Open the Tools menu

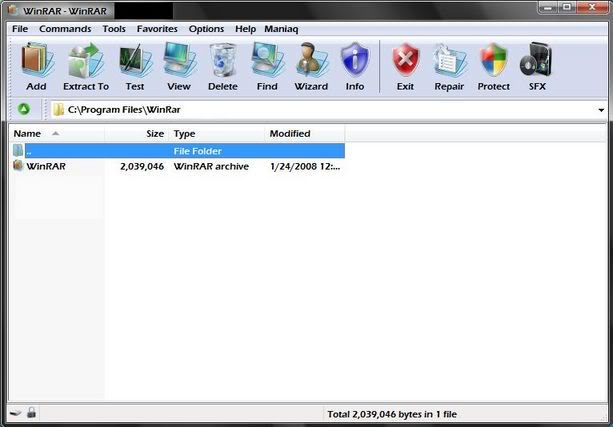pyautogui.click(x=114, y=29)
